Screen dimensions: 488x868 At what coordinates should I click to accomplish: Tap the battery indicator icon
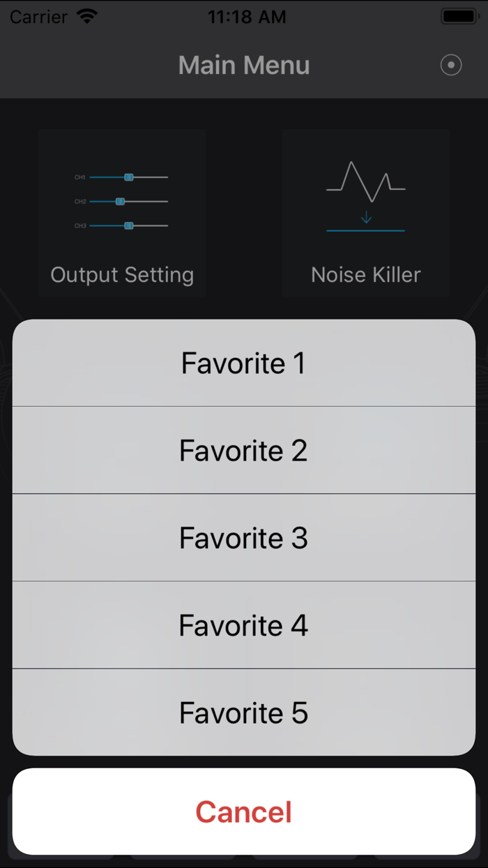(460, 17)
